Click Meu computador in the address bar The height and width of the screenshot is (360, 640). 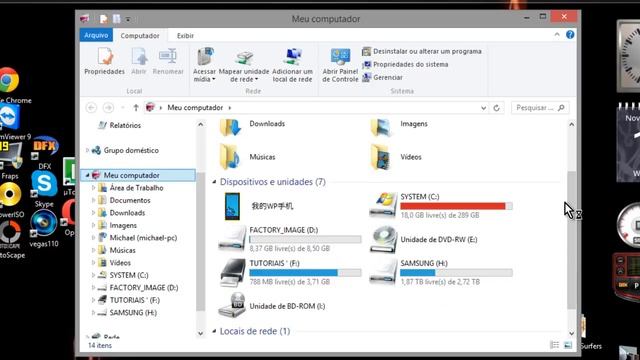195,108
